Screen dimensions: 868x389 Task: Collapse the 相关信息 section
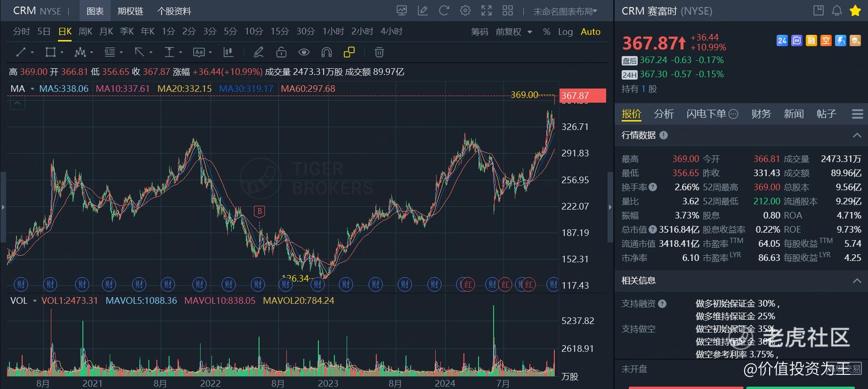(x=857, y=281)
